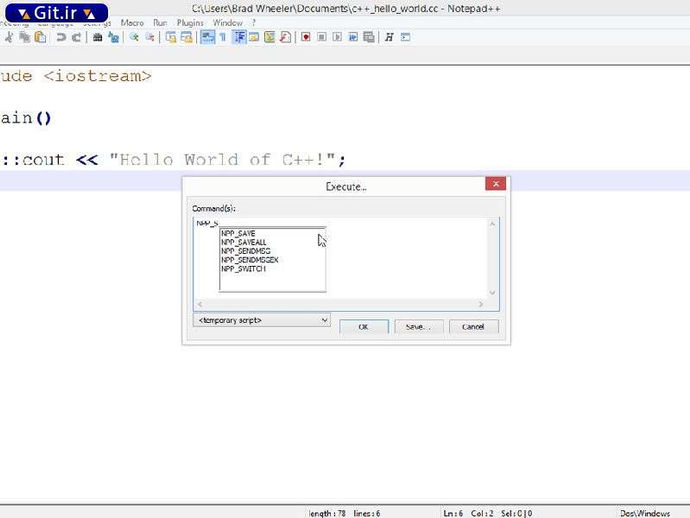Click the command box scroll right arrow

coord(481,304)
